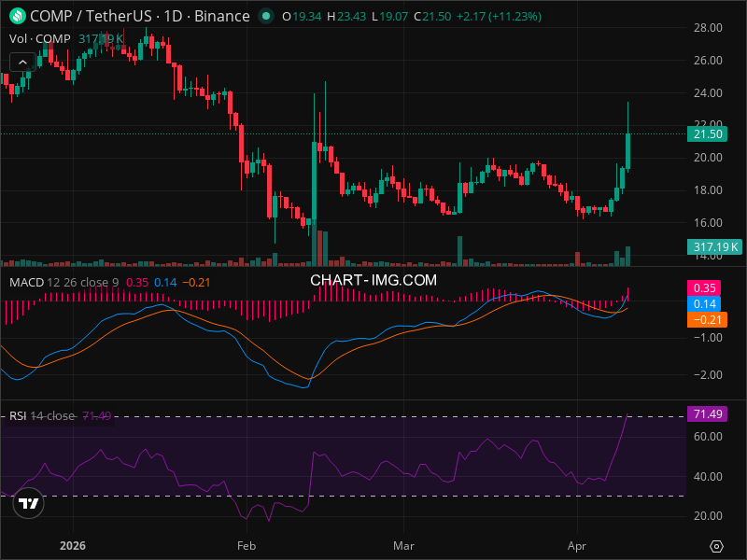The width and height of the screenshot is (747, 560).
Task: Click the 20.00 RSI scale label
Action: click(x=708, y=516)
